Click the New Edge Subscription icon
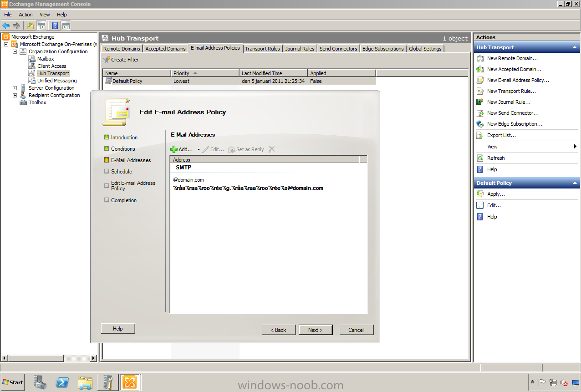Screen dimensions: 581x392 click(480, 124)
